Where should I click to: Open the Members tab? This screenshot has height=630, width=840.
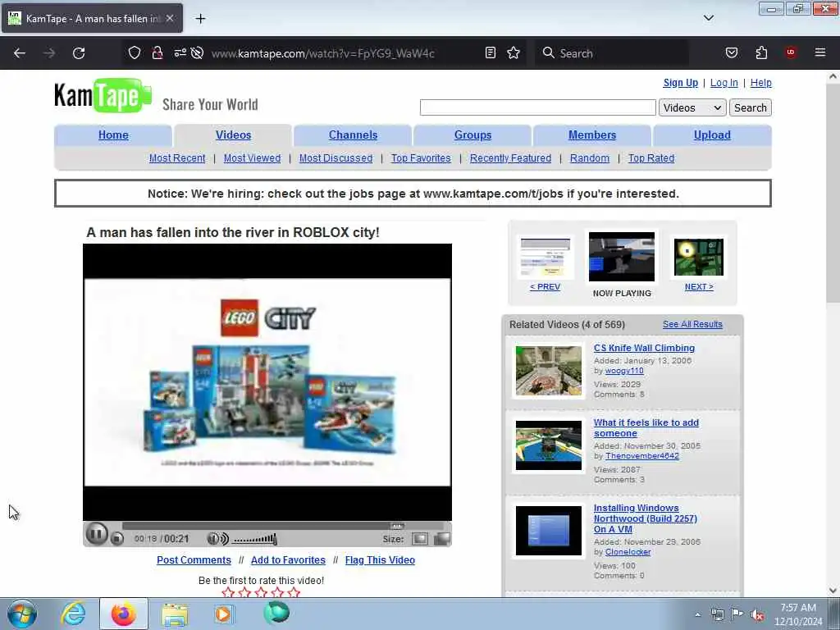pos(592,135)
